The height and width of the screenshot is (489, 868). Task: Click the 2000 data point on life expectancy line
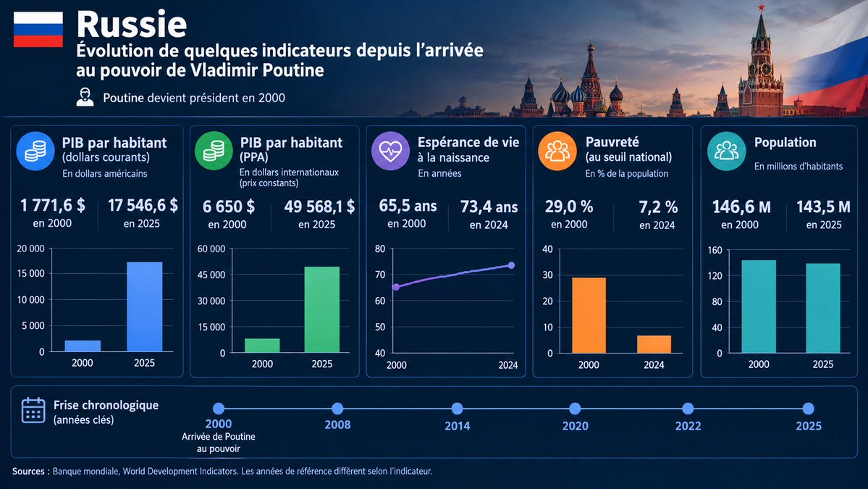click(x=396, y=287)
